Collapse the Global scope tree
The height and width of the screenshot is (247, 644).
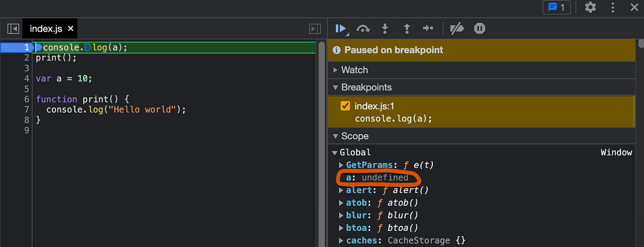(335, 152)
